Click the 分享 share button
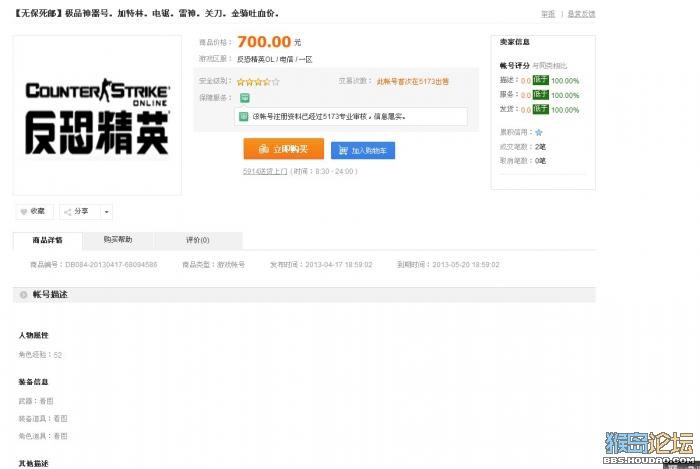 (80, 212)
